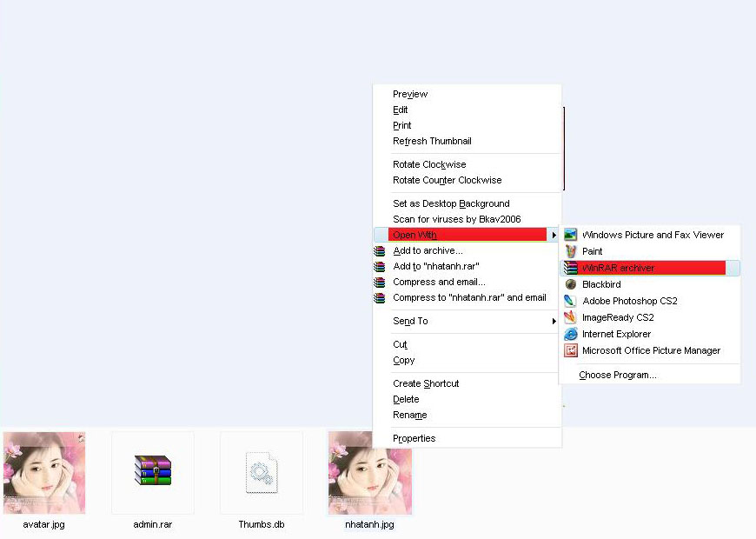Click the WinRAR archiver books icon in submenu

pyautogui.click(x=570, y=268)
